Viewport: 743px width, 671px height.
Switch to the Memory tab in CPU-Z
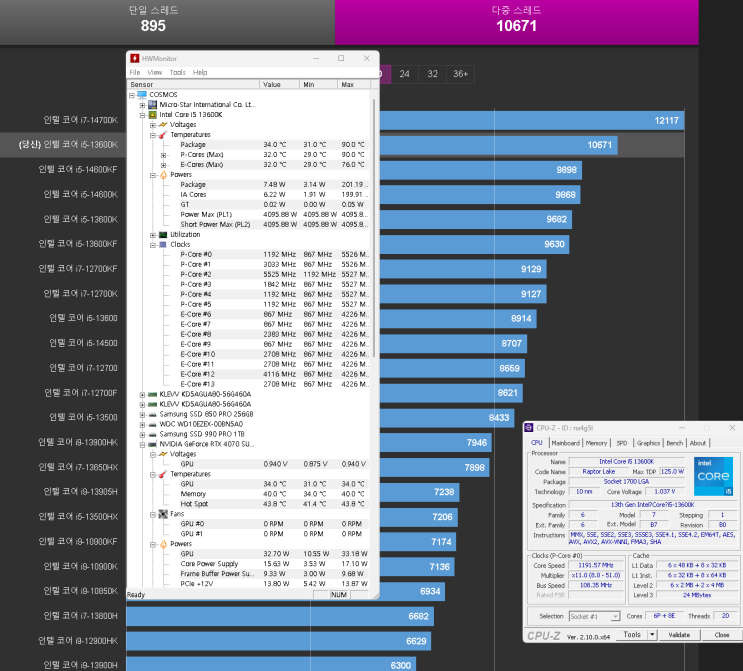(x=596, y=443)
